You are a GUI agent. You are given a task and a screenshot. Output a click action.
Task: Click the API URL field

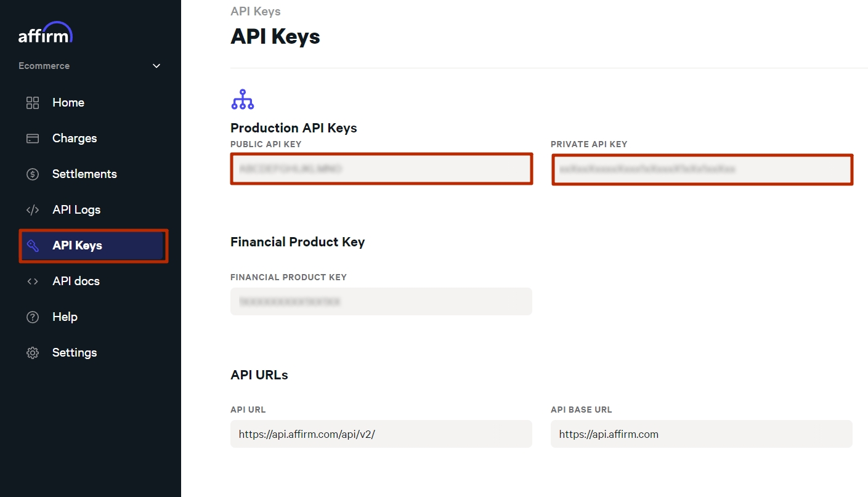click(x=381, y=434)
